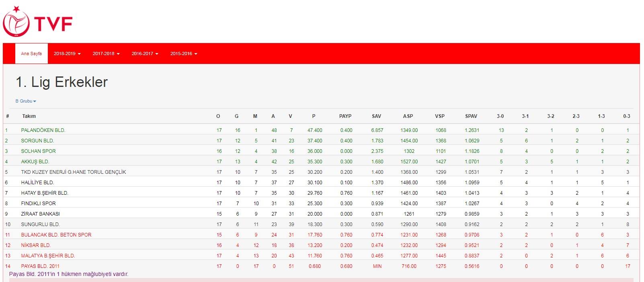The height and width of the screenshot is (282, 644).
Task: Expand the 2018-2019 season dropdown
Action: point(67,54)
